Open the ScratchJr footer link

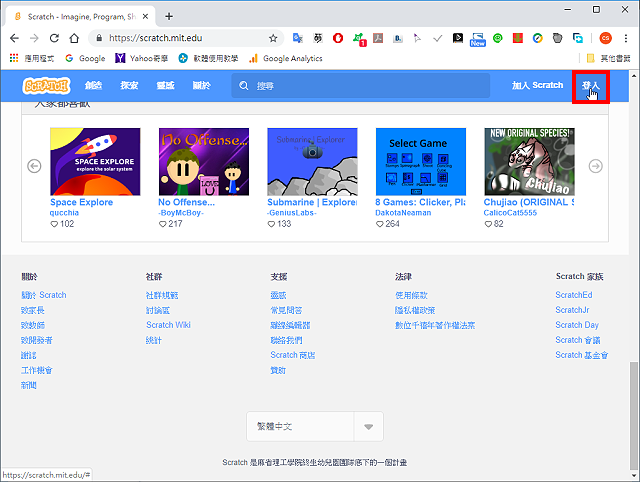[572, 310]
